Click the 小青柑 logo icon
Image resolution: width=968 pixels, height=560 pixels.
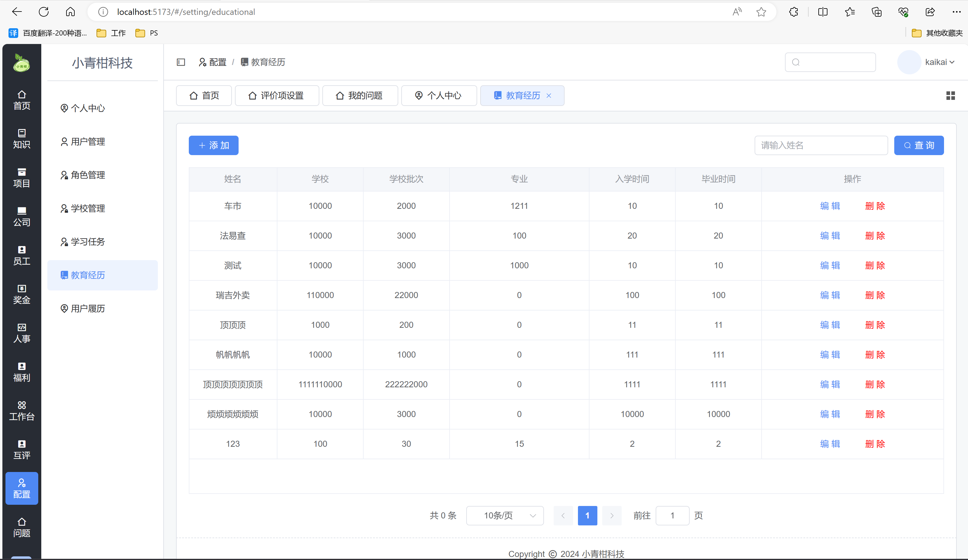[x=22, y=63]
